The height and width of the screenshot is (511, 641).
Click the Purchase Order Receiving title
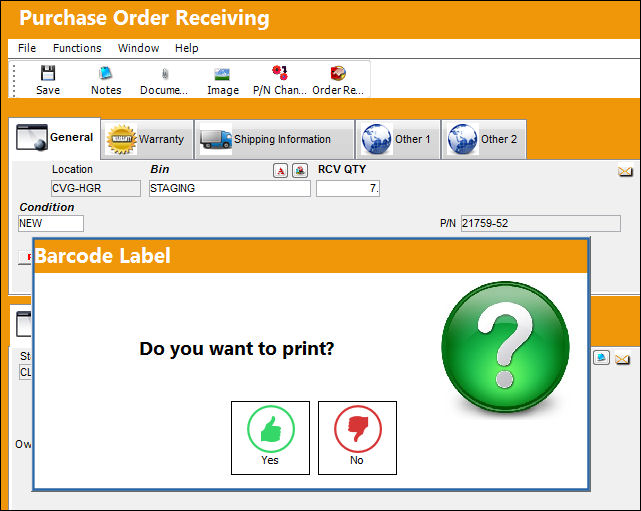144,18
